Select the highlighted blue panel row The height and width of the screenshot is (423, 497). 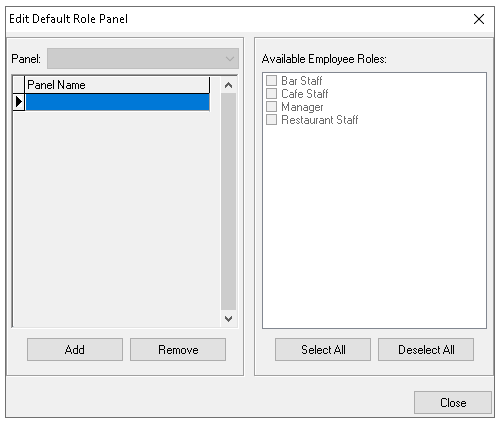117,102
